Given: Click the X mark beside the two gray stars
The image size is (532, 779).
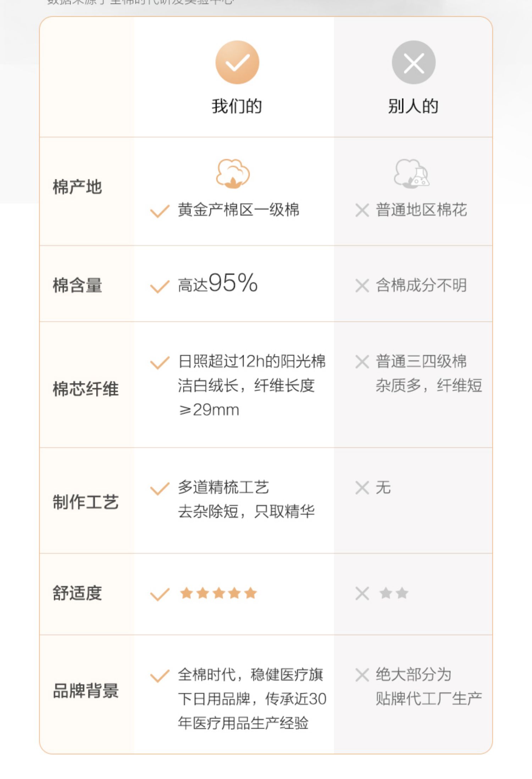Looking at the screenshot, I should point(362,593).
